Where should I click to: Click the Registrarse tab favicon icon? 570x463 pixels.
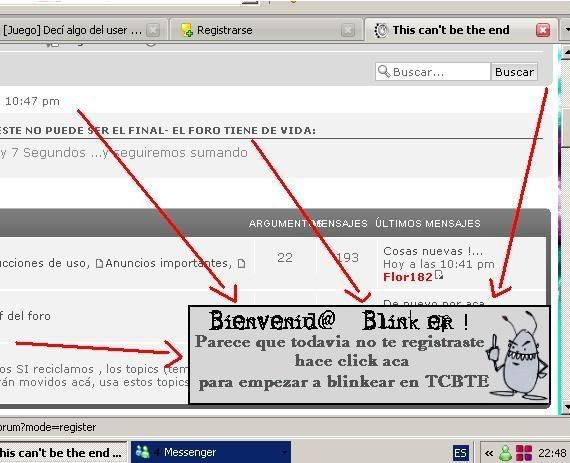(187, 30)
